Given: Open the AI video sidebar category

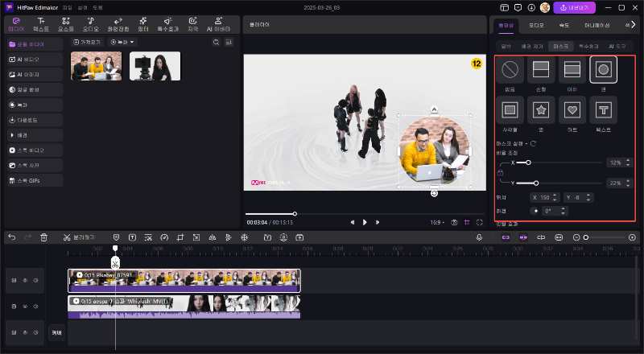Looking at the screenshot, I should [x=35, y=60].
